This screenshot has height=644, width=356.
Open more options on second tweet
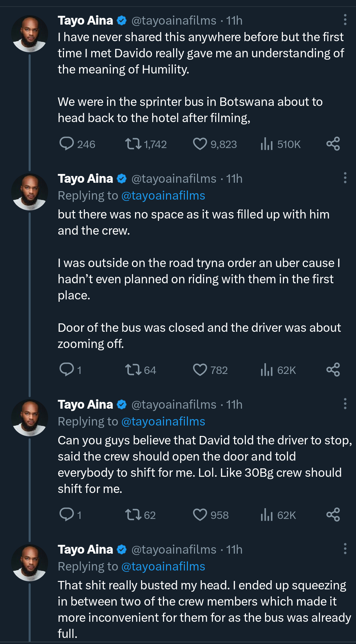pos(345,178)
